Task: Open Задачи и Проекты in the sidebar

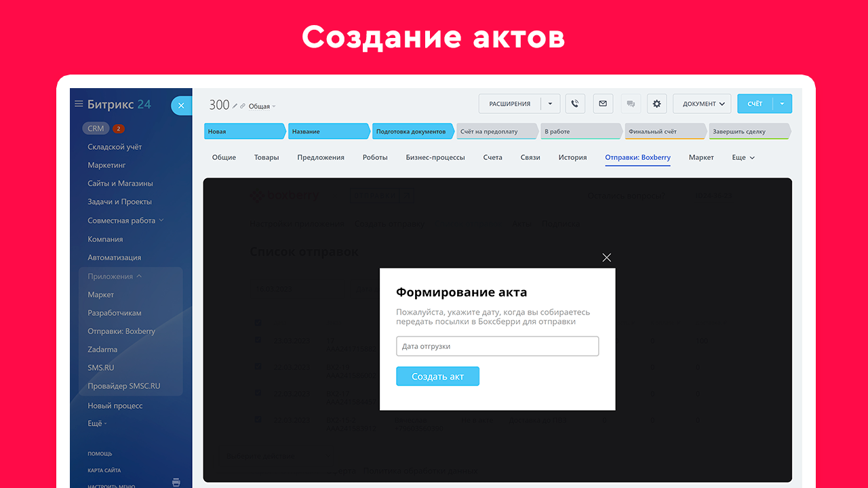Action: (119, 202)
